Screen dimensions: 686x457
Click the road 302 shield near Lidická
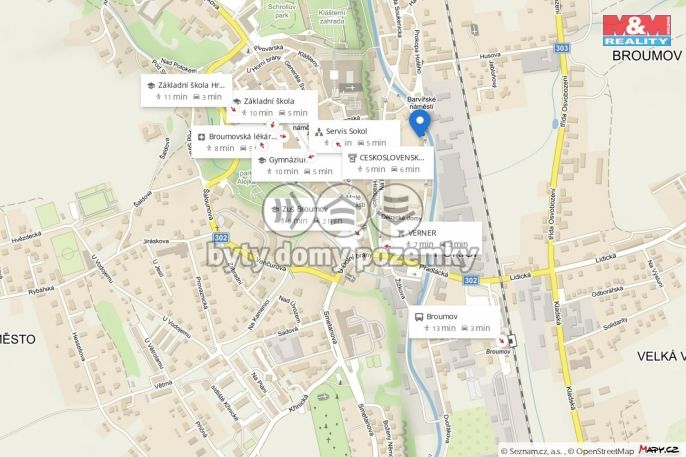click(x=470, y=280)
